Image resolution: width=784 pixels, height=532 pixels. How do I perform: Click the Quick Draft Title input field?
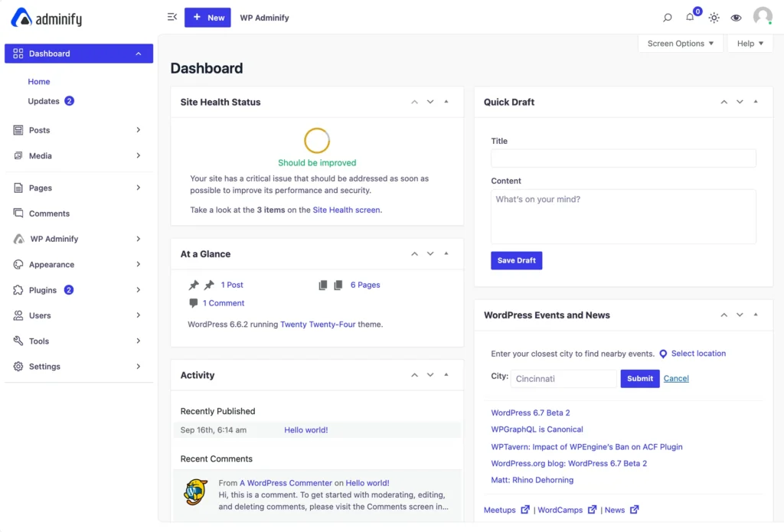(623, 158)
